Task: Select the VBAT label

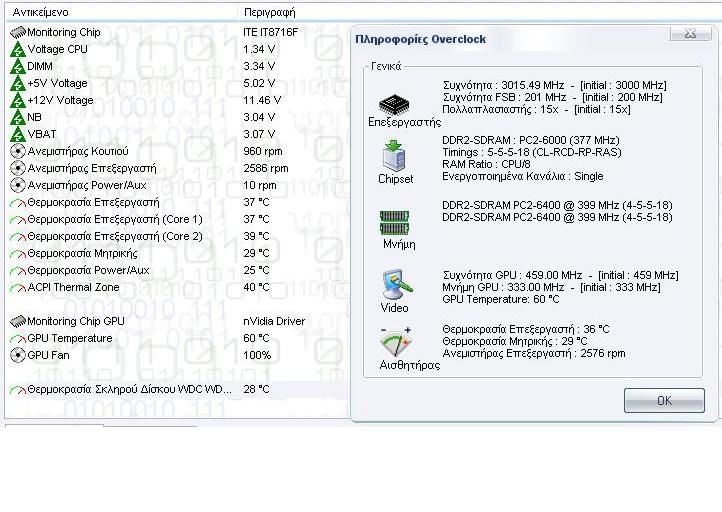Action: tap(42, 134)
